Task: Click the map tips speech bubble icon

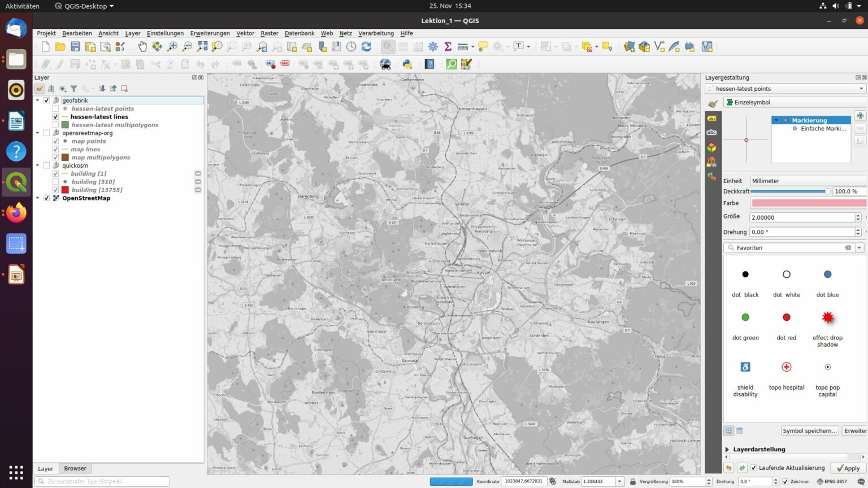Action: tap(483, 47)
